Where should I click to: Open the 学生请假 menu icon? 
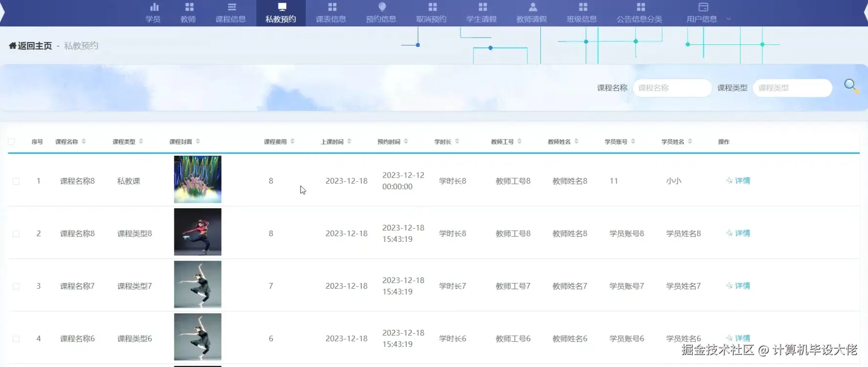pos(483,7)
